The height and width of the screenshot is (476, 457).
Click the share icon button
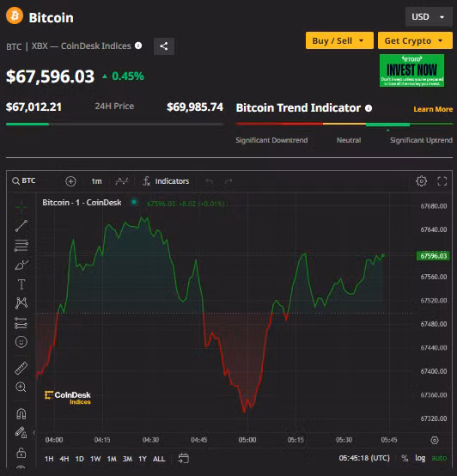(164, 46)
